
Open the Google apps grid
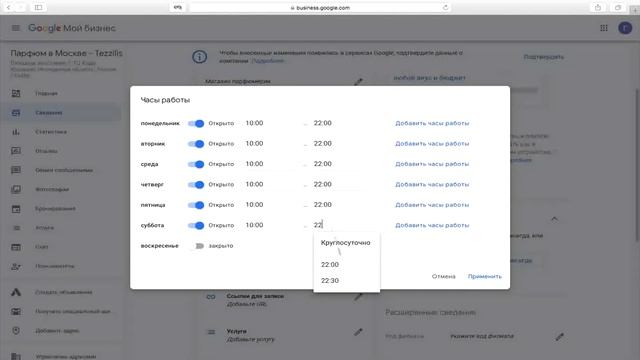click(x=604, y=28)
